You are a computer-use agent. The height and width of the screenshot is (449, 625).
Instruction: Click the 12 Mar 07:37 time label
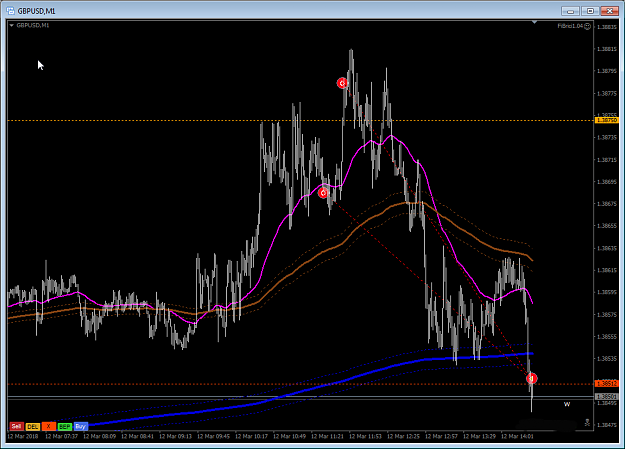pyautogui.click(x=61, y=436)
